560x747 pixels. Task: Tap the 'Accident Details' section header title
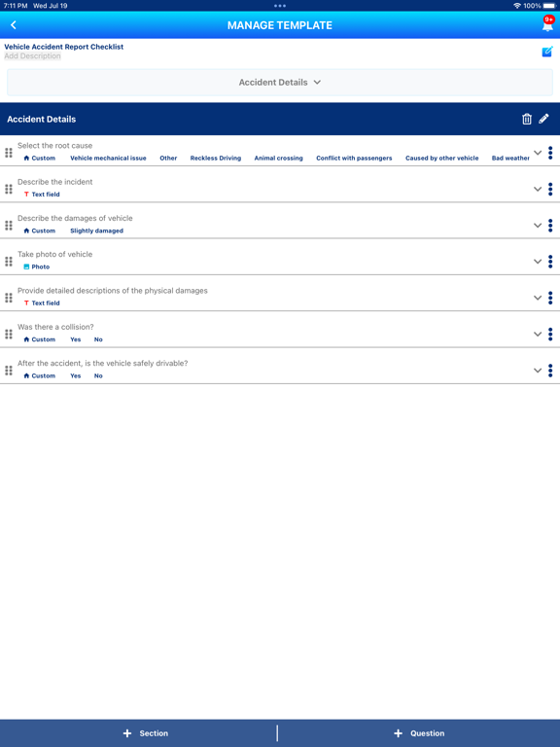tap(42, 119)
